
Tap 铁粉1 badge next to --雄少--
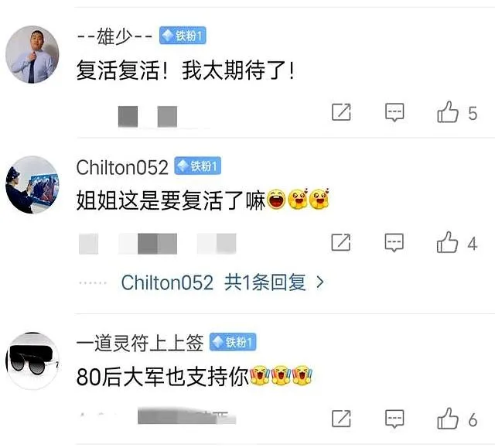pyautogui.click(x=183, y=36)
